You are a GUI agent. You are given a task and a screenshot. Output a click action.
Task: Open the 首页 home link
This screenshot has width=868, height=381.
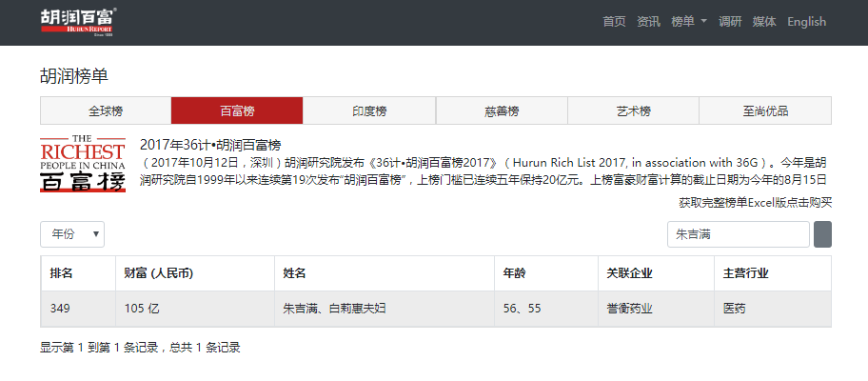click(x=614, y=22)
